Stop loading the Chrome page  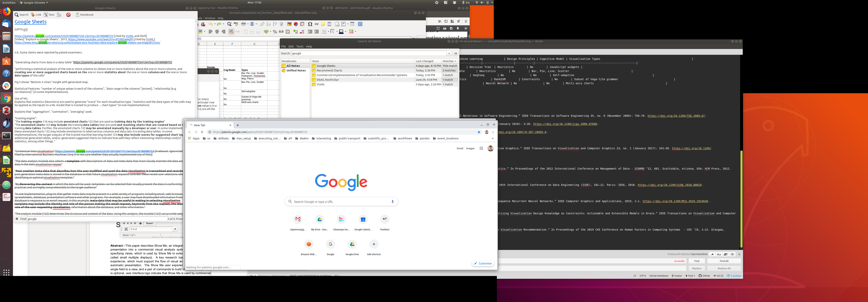pos(202,132)
